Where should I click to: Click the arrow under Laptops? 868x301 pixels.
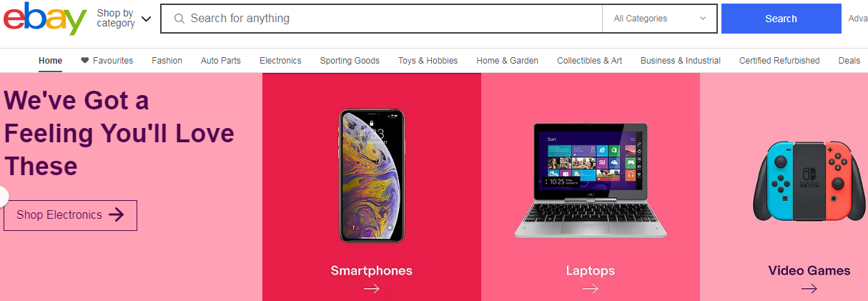pyautogui.click(x=590, y=289)
